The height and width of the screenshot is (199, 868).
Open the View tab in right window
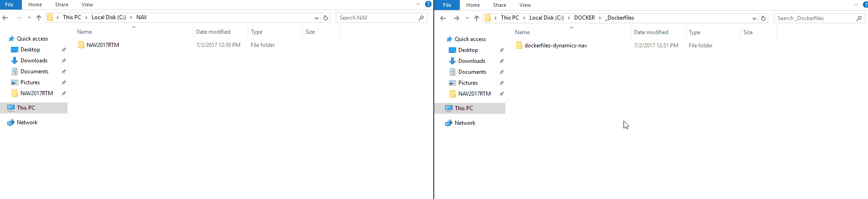point(525,5)
